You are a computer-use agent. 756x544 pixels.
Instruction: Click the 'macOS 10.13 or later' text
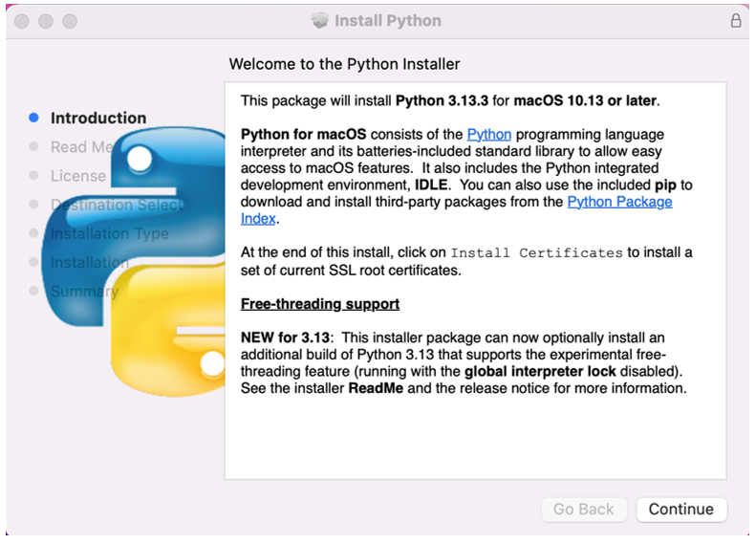(585, 100)
